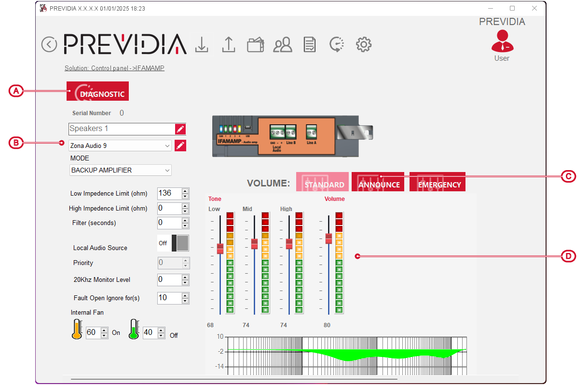Increase the Low Impedence Limit value
588x385 pixels.
pyautogui.click(x=185, y=191)
